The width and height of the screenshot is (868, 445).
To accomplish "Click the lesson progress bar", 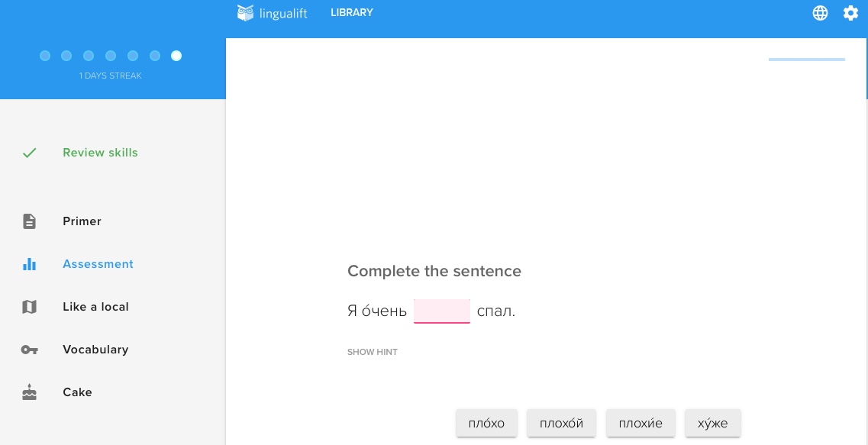I will click(807, 60).
